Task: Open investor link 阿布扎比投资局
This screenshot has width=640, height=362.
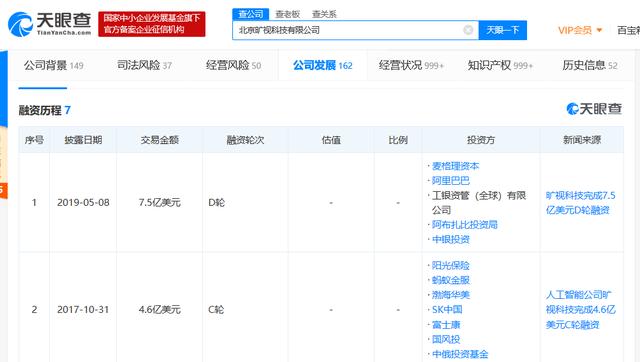Action: click(x=464, y=225)
